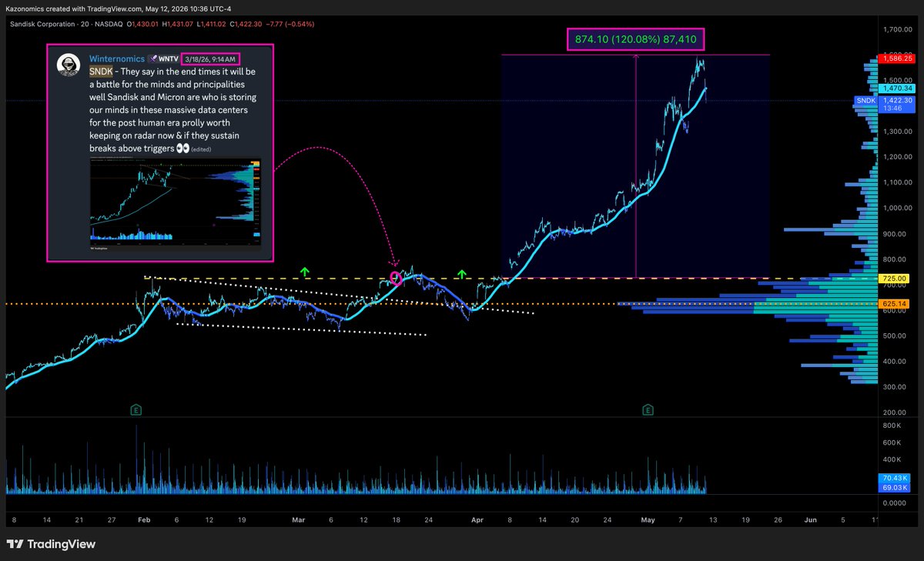Click the 7 date on time axis
Image resolution: width=924 pixels, height=561 pixels.
click(681, 520)
